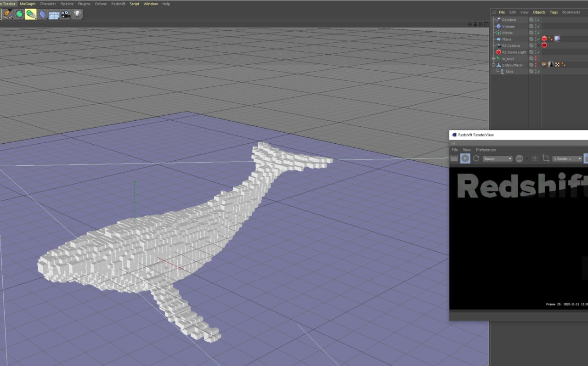Click the RenderView refresh icon
The height and width of the screenshot is (366, 588).
[476, 158]
